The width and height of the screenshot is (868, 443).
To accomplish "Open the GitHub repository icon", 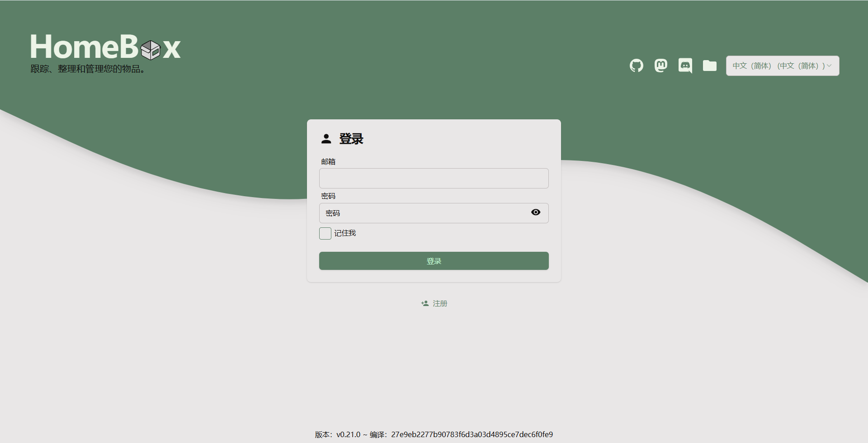I will point(636,66).
